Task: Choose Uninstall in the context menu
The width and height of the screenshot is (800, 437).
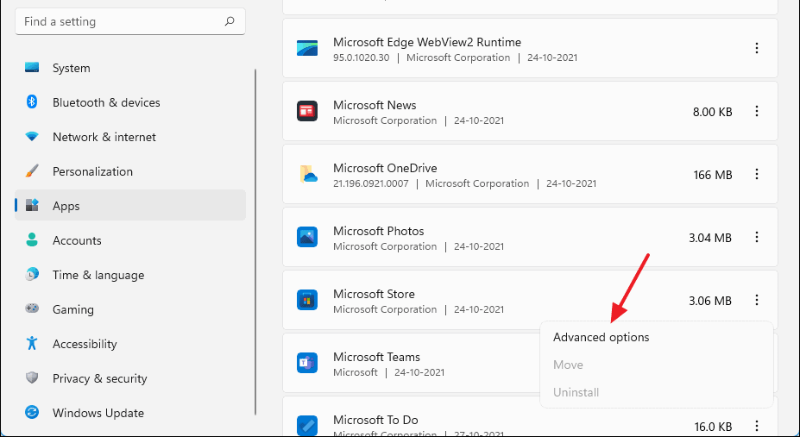Action: pyautogui.click(x=576, y=392)
